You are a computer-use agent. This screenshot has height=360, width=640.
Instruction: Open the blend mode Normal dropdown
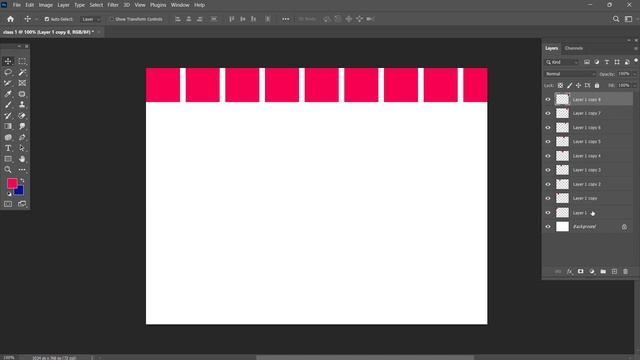coord(570,74)
